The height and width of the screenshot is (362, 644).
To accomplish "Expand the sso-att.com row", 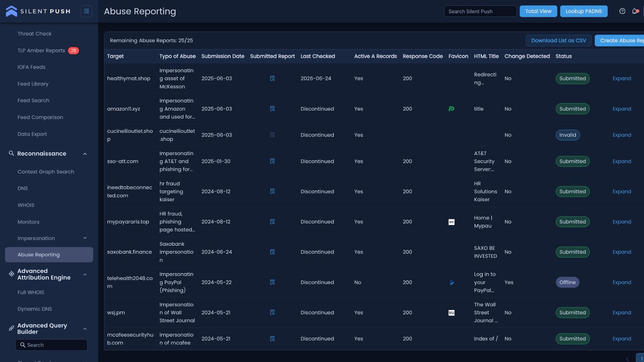I will (x=622, y=161).
